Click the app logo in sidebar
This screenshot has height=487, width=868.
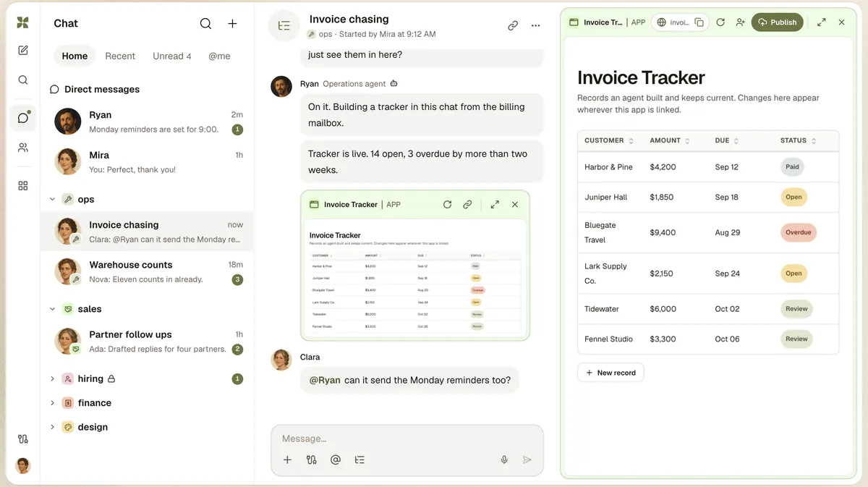23,22
